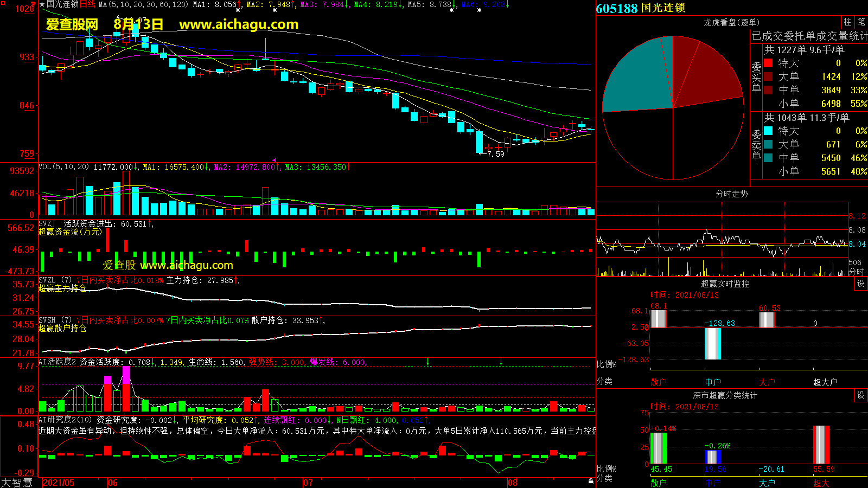868x488 pixels.
Task: Select the 超大户 category in 超赢实时监控
Action: point(825,382)
